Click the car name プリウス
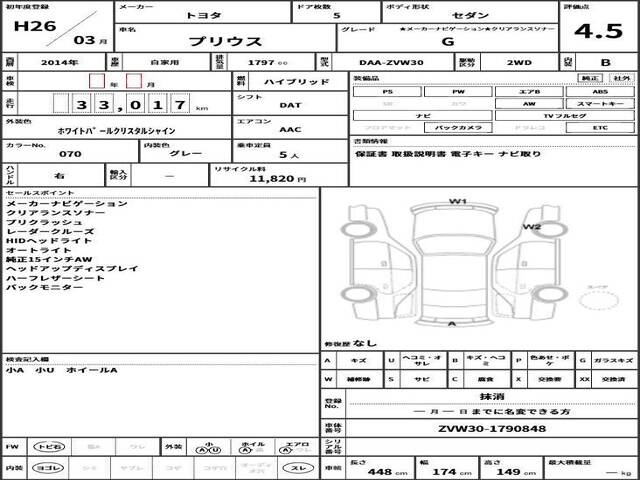Screen dimensions: 640x480 pos(225,41)
